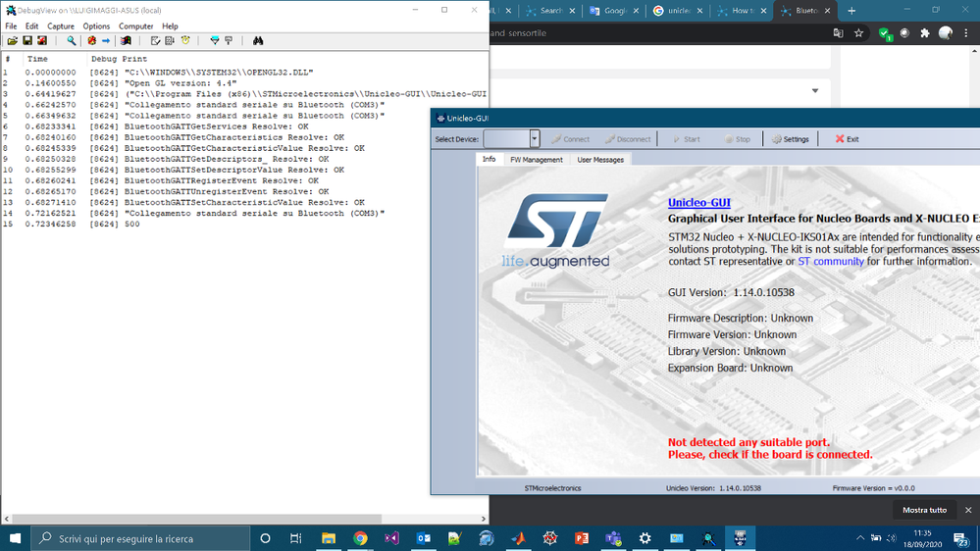Switch to the User Messages tab
Image resolution: width=980 pixels, height=551 pixels.
[600, 160]
